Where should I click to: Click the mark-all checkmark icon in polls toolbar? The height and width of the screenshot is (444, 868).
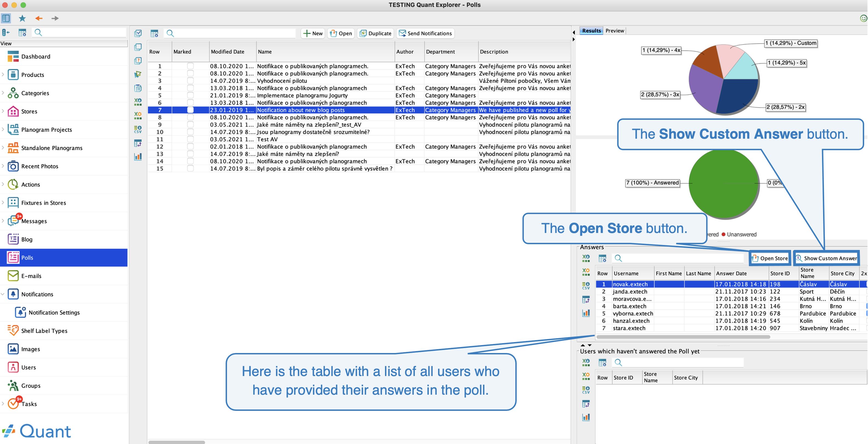[x=138, y=33]
